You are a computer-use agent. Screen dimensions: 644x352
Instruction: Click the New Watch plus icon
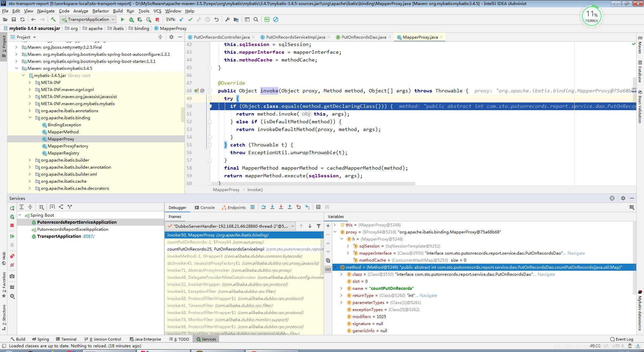(x=328, y=226)
